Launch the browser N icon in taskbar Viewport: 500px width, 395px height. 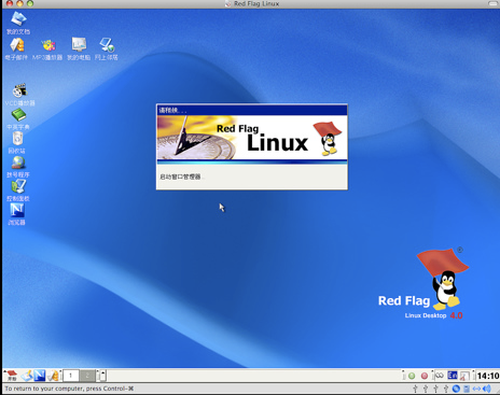pyautogui.click(x=40, y=376)
